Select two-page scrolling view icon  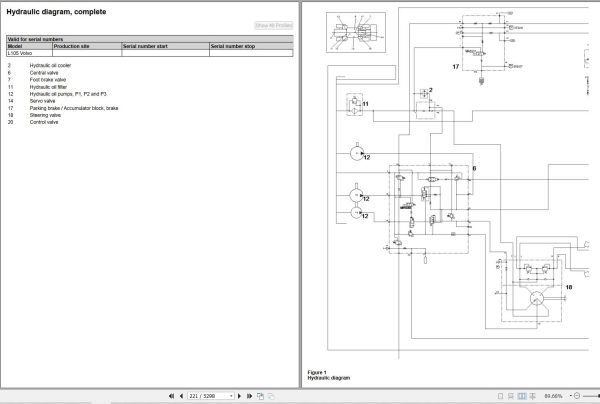(x=532, y=396)
